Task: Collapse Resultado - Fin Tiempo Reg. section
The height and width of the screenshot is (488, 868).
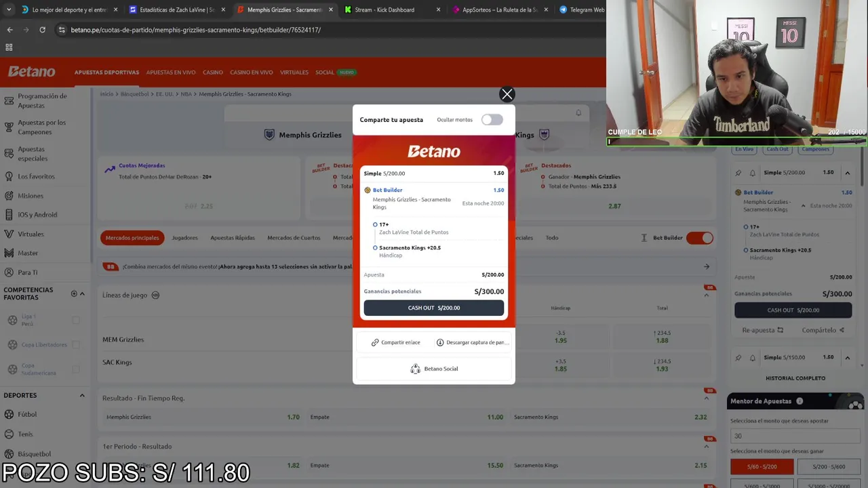Action: click(707, 398)
